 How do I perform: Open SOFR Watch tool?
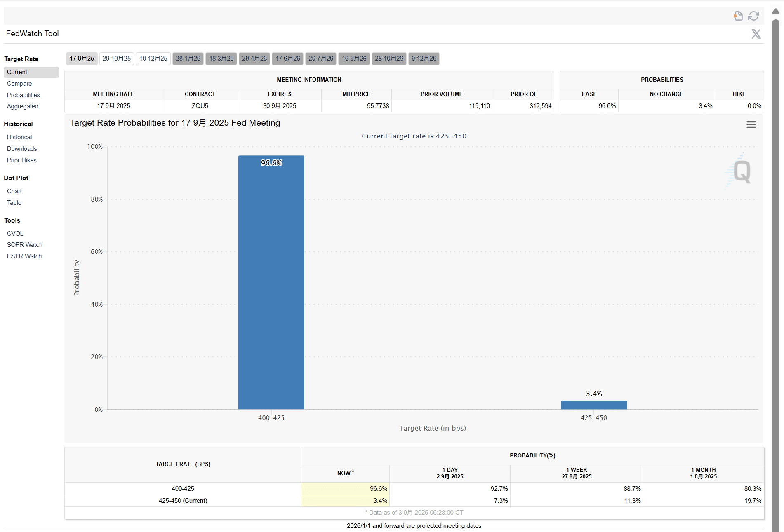25,245
